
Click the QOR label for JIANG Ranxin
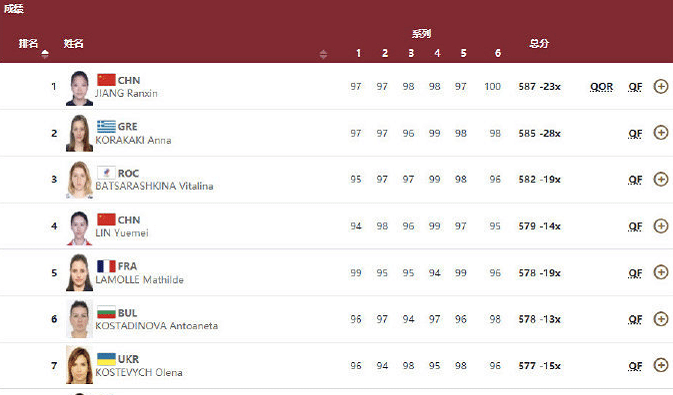601,87
